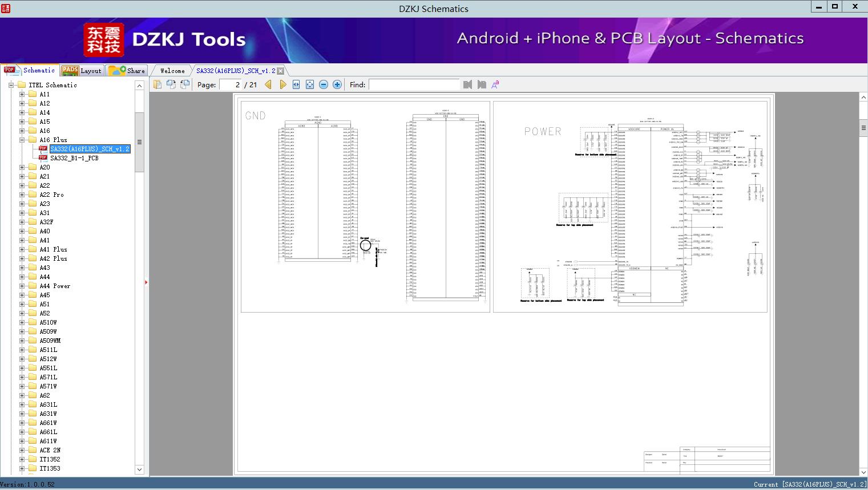Click find previous icon
Screen dimensions: 868x490
(468, 84)
